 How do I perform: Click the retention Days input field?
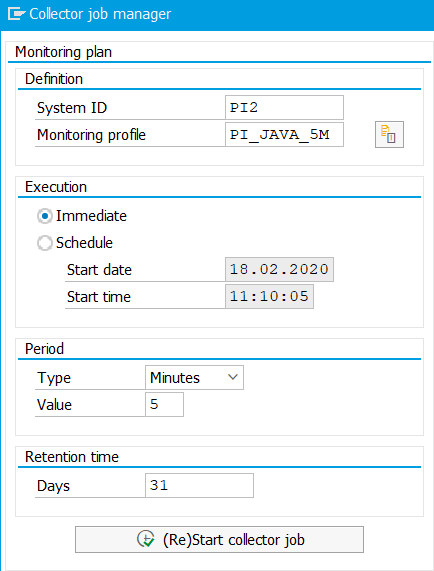coord(199,485)
